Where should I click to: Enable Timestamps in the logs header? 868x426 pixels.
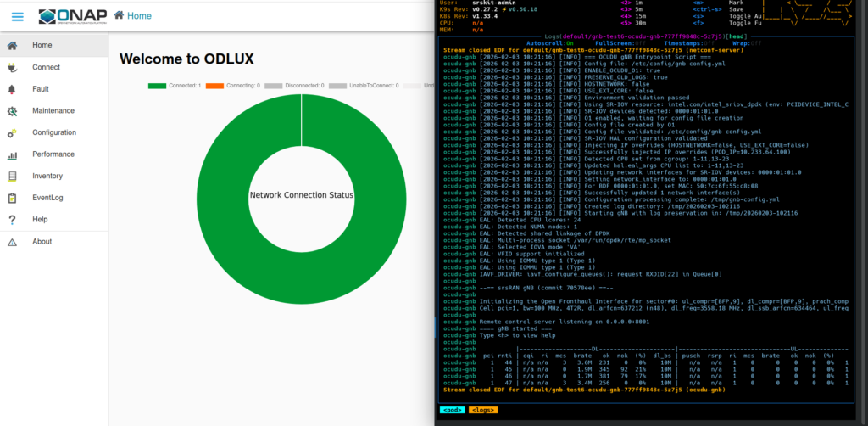[x=687, y=43]
